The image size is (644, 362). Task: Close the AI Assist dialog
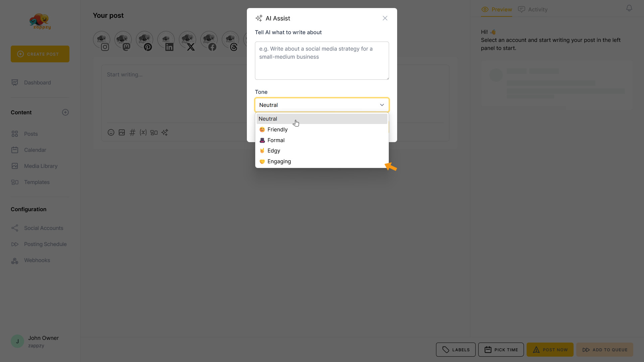point(385,18)
